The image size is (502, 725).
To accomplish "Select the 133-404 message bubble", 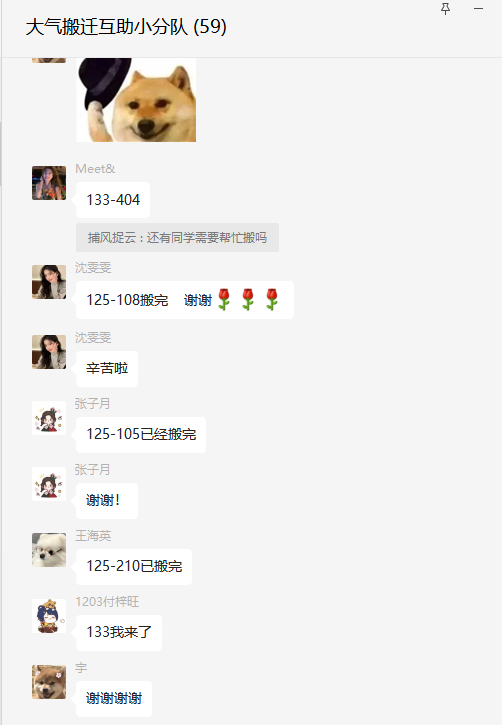I will point(113,200).
